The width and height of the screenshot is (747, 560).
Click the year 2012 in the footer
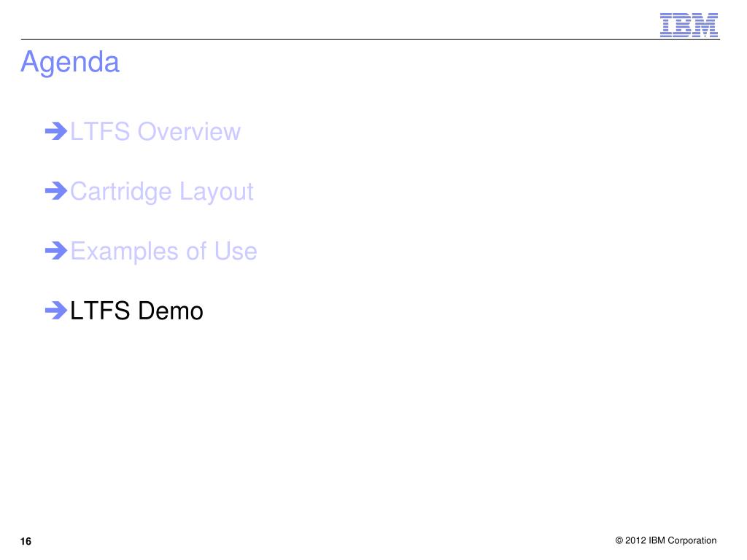click(635, 540)
